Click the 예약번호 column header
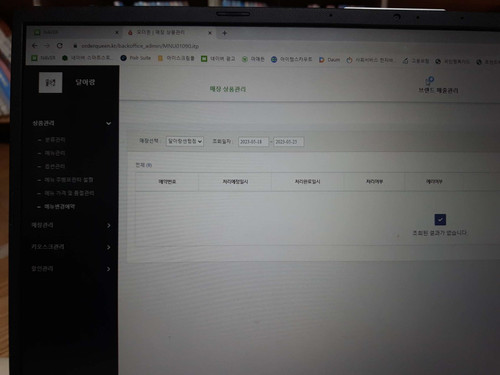This screenshot has width=500, height=375. pyautogui.click(x=167, y=182)
